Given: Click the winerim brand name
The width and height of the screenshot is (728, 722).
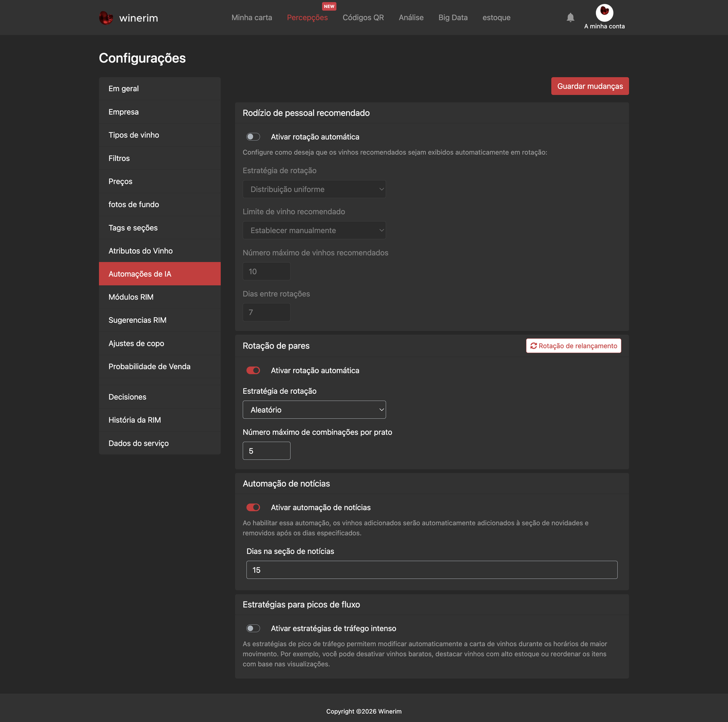Looking at the screenshot, I should click(x=139, y=18).
